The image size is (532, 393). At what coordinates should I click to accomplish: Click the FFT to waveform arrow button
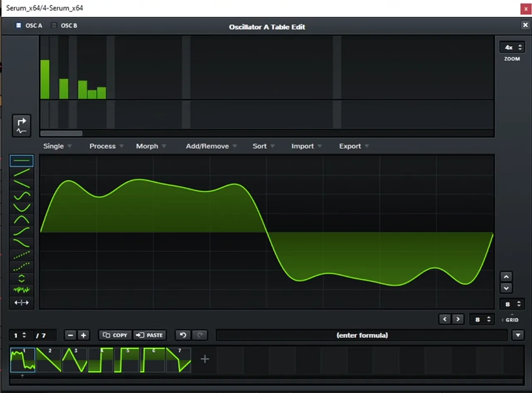coord(22,125)
